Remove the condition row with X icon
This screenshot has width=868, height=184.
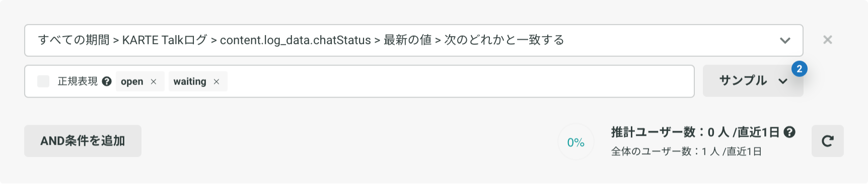pyautogui.click(x=827, y=40)
